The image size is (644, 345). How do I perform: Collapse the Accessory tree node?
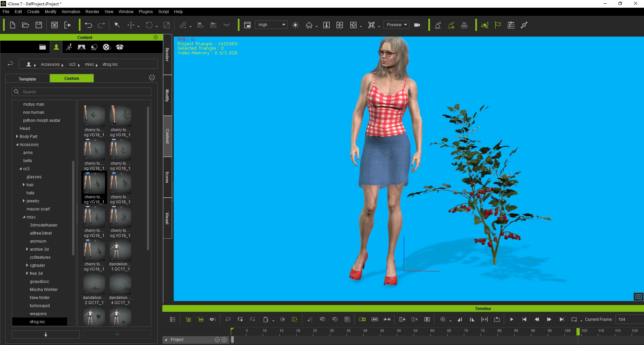point(17,145)
